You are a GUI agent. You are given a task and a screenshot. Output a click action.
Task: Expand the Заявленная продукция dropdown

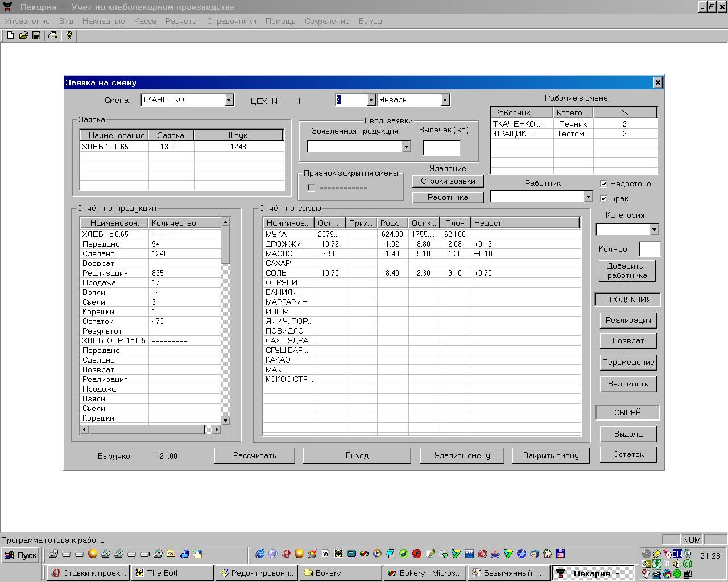point(406,147)
